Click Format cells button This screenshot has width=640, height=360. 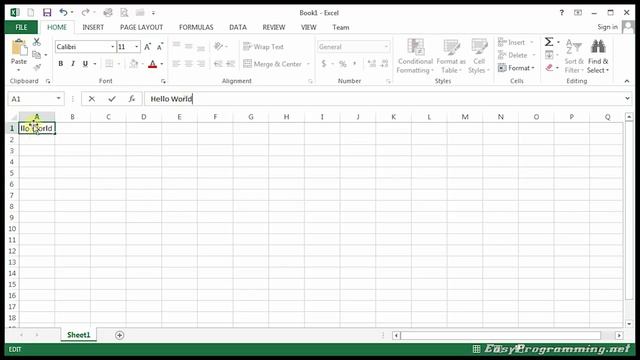[x=516, y=68]
